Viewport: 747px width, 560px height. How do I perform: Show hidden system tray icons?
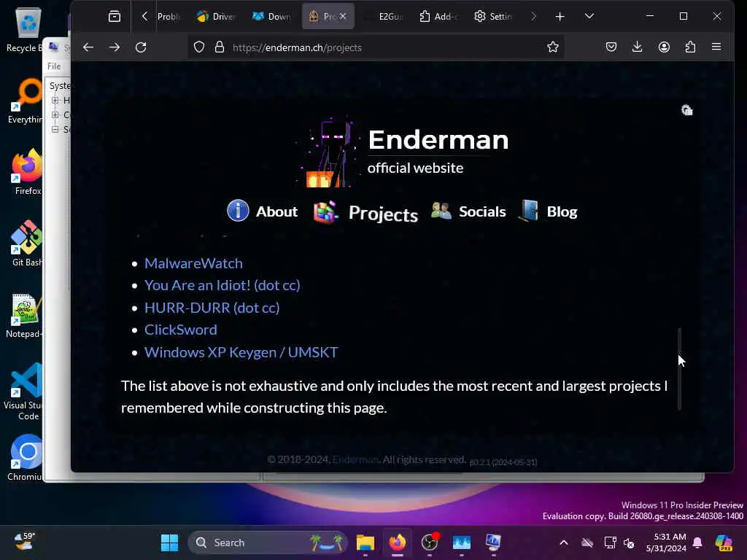564,542
